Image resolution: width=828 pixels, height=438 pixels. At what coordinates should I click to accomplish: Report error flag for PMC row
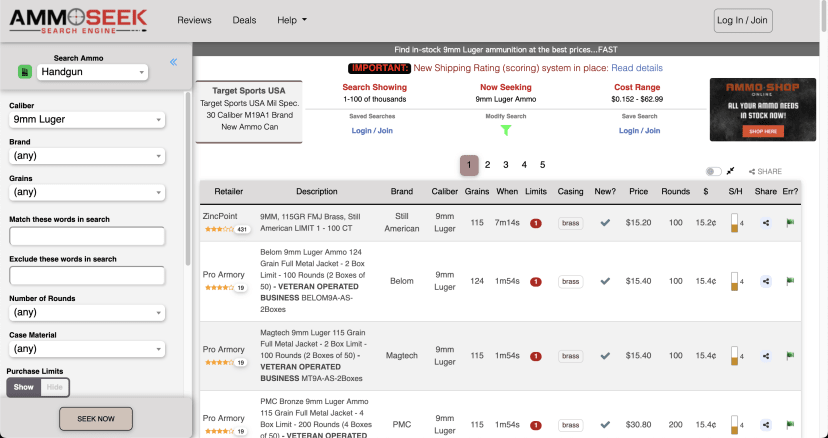click(x=790, y=424)
